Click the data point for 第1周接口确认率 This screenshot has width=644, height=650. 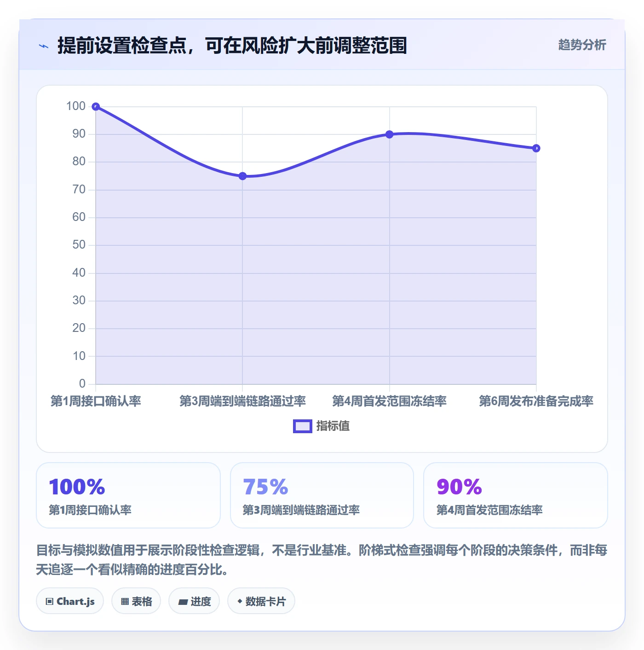tap(96, 106)
